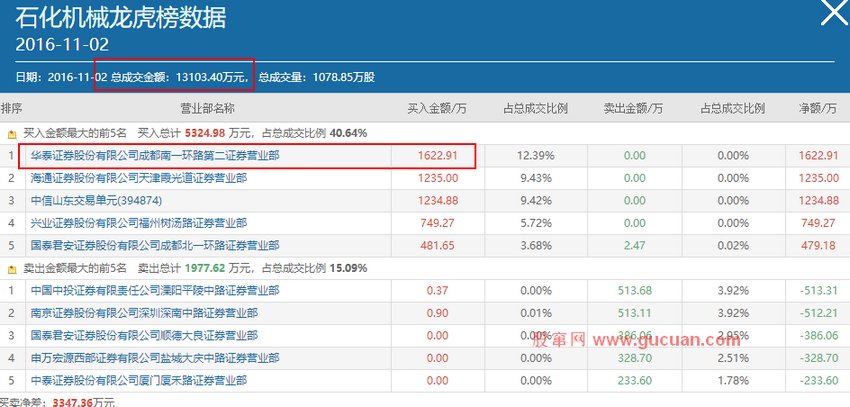Click the buy total 5324.98 value

[x=205, y=132]
